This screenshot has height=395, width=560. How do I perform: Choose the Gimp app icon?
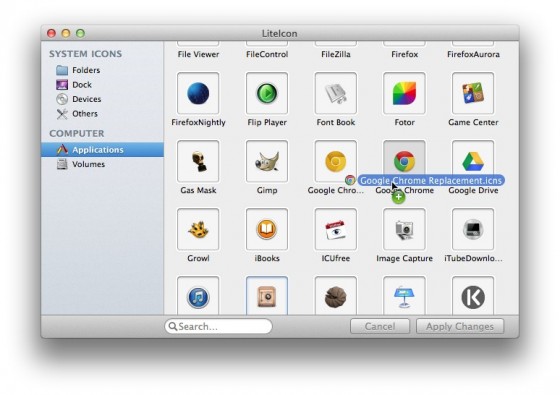pyautogui.click(x=267, y=161)
